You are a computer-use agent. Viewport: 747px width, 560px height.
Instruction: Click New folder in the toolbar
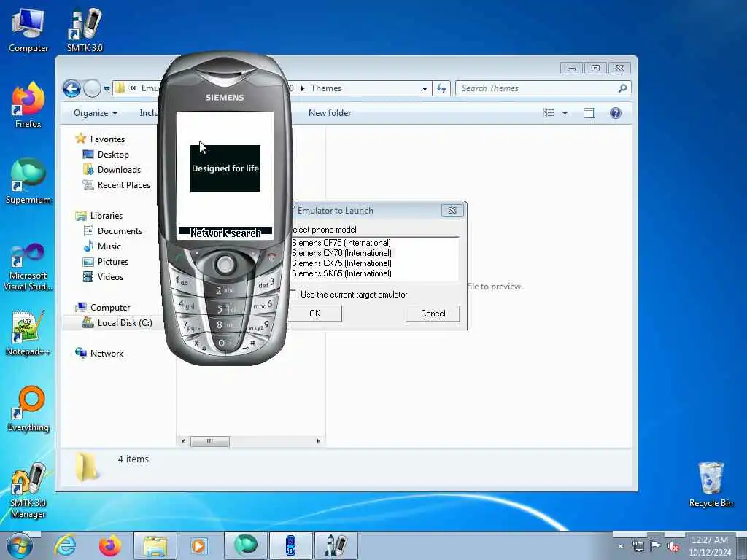click(330, 113)
